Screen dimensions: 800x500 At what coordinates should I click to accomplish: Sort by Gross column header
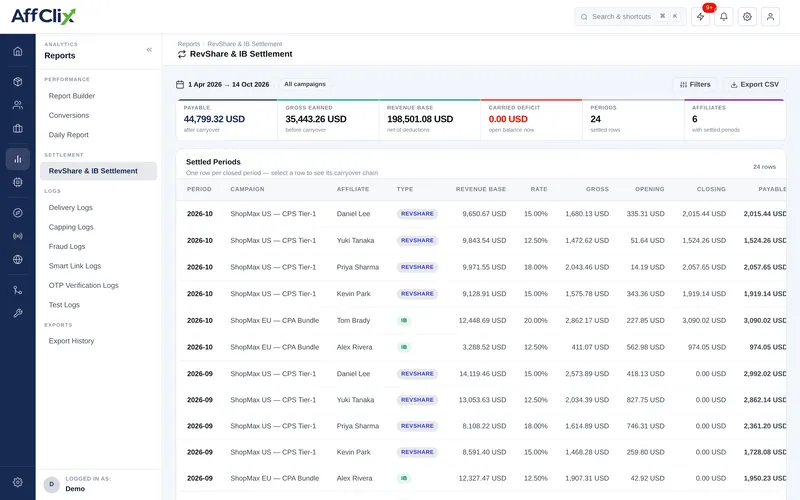(x=597, y=189)
